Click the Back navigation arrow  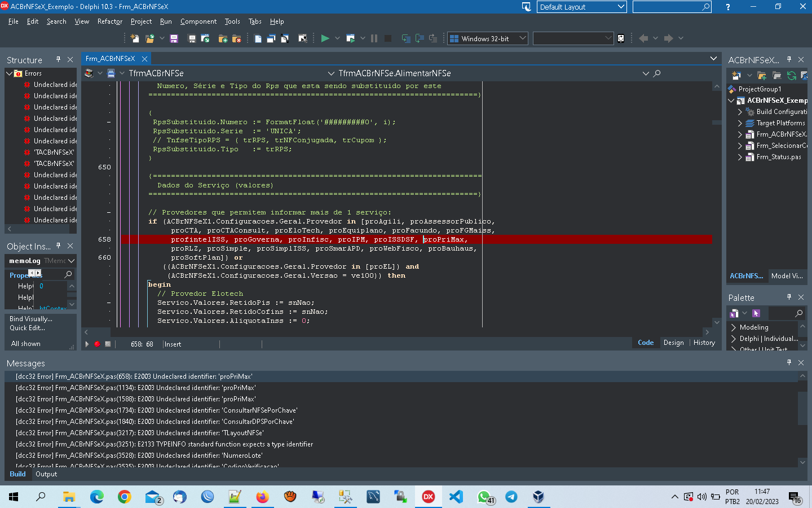click(x=643, y=38)
